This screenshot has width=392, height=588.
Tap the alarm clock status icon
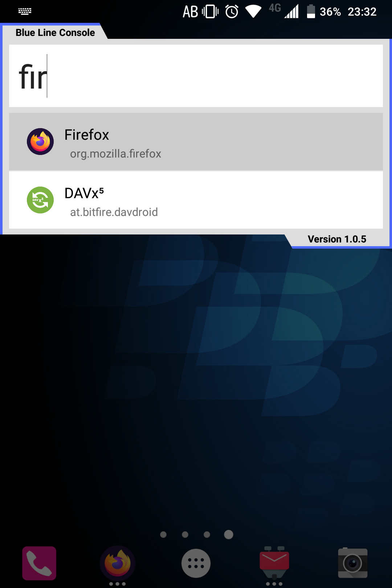click(232, 11)
